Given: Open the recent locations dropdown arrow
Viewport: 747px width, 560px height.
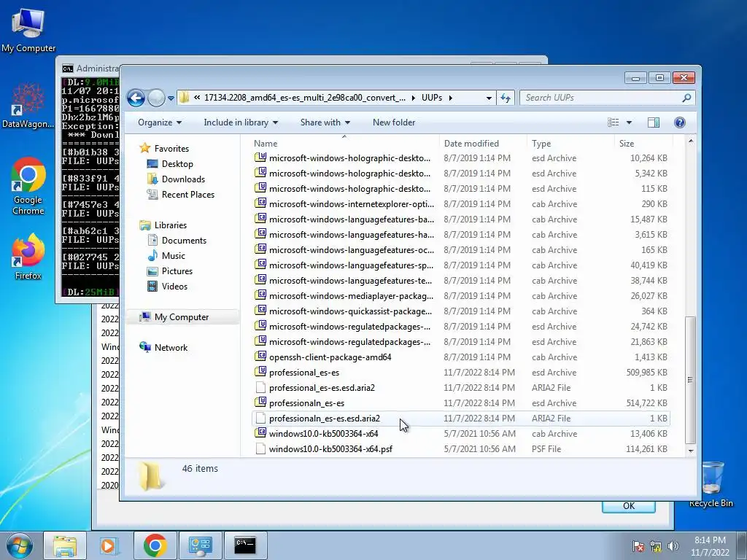Looking at the screenshot, I should point(171,98).
